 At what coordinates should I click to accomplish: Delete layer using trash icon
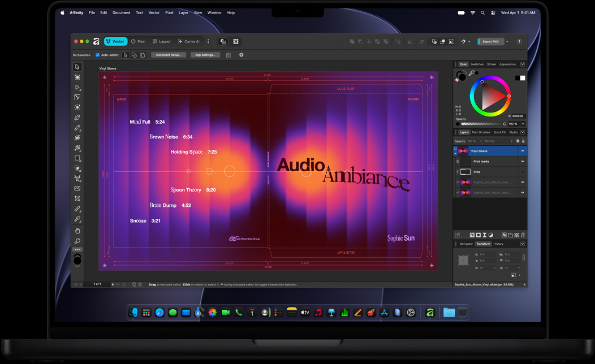[x=523, y=235]
